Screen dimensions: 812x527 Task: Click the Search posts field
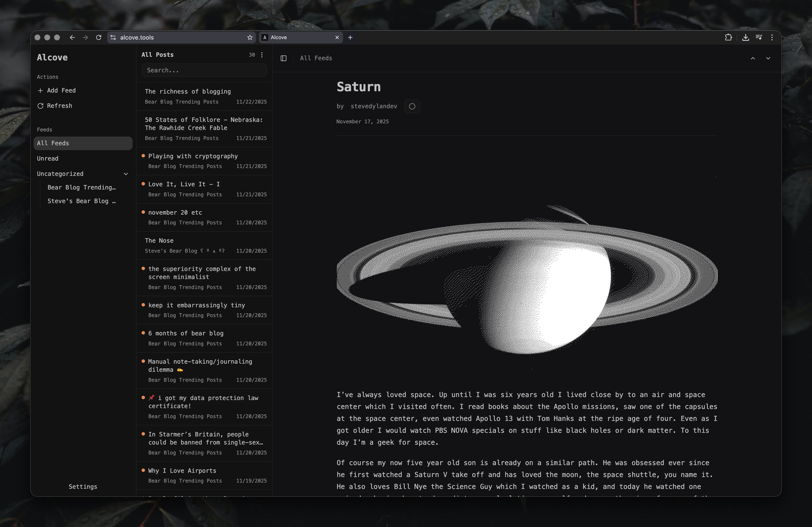[204, 70]
